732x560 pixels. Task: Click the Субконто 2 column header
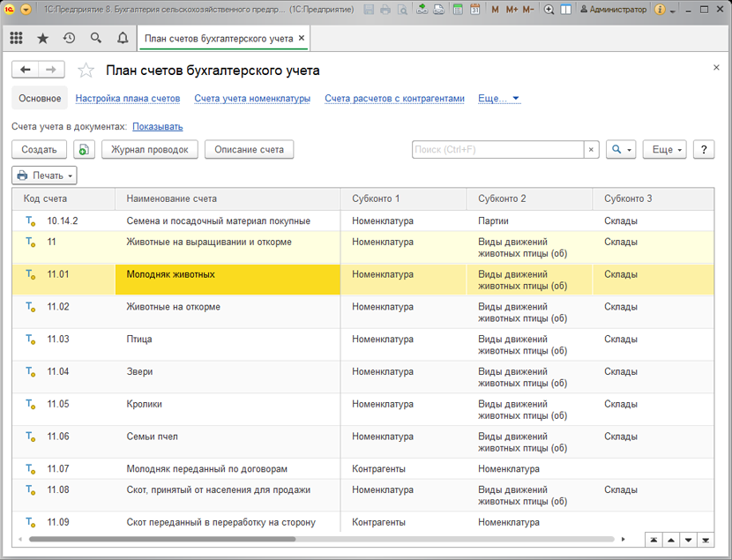point(529,198)
